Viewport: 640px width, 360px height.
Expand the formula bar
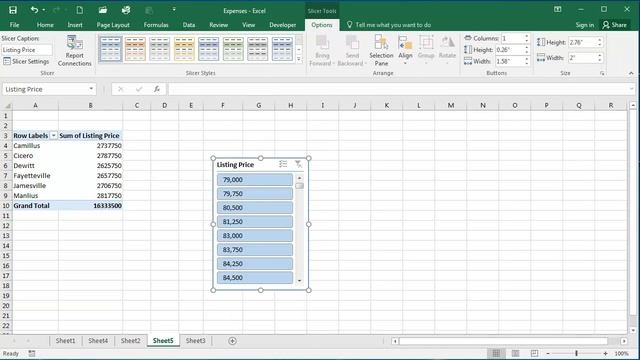[x=632, y=89]
